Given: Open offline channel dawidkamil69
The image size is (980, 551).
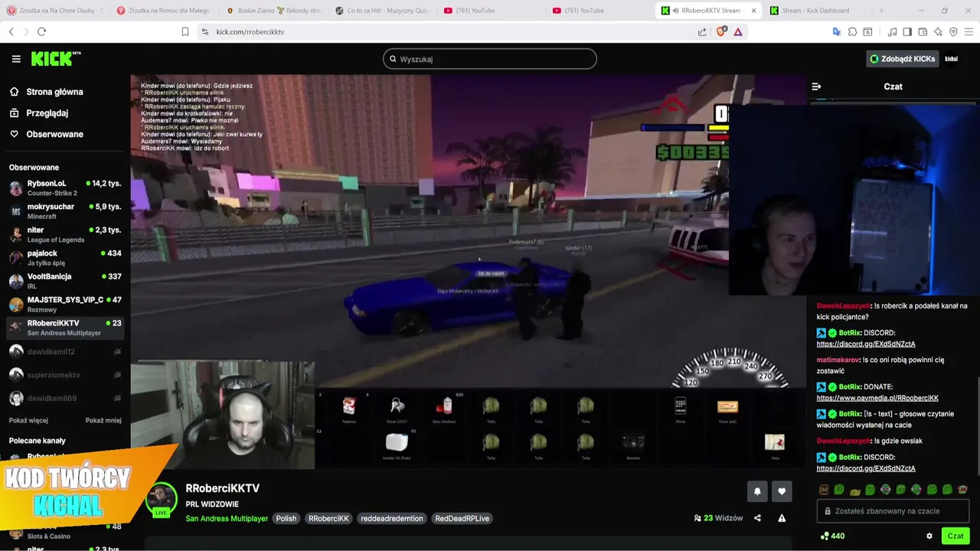Looking at the screenshot, I should 65,399.
